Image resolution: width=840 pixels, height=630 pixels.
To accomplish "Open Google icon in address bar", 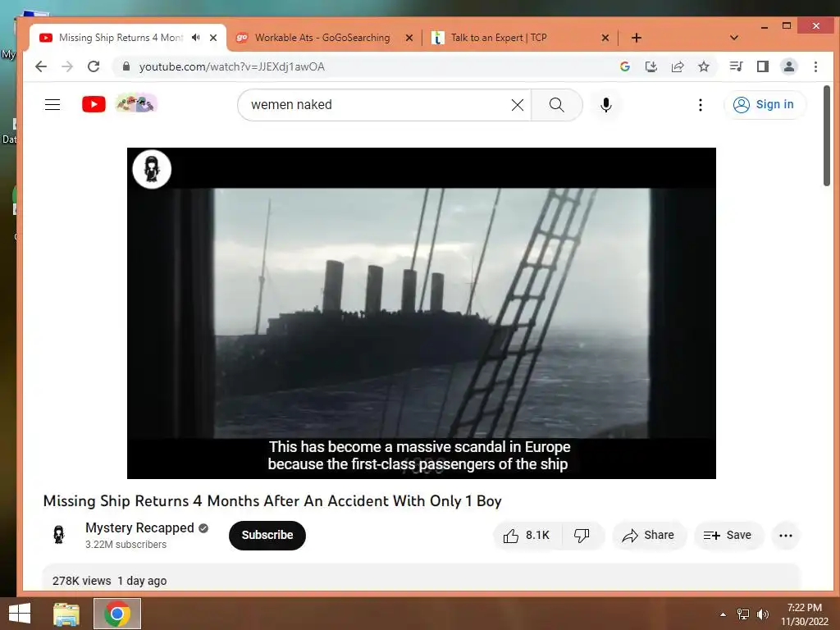I will click(x=624, y=66).
